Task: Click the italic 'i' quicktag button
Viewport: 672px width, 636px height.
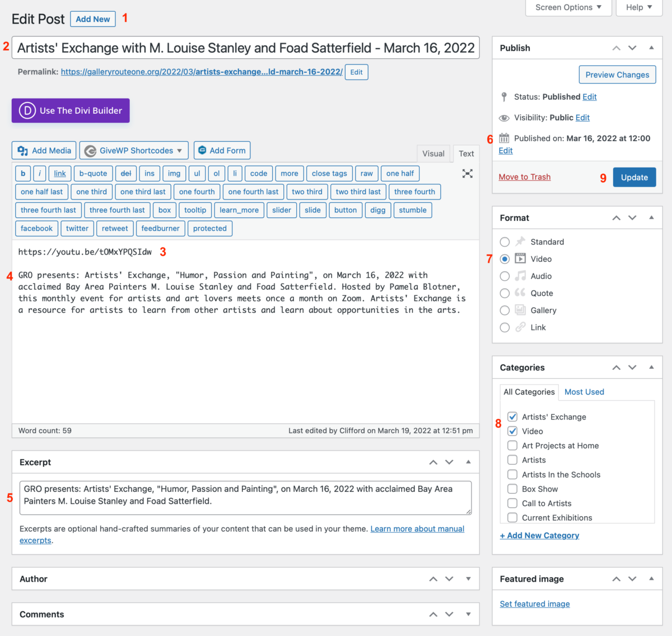Action: (40, 174)
